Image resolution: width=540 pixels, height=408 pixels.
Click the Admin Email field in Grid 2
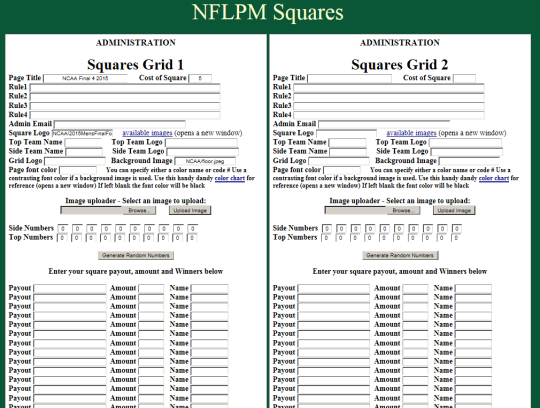(384, 124)
